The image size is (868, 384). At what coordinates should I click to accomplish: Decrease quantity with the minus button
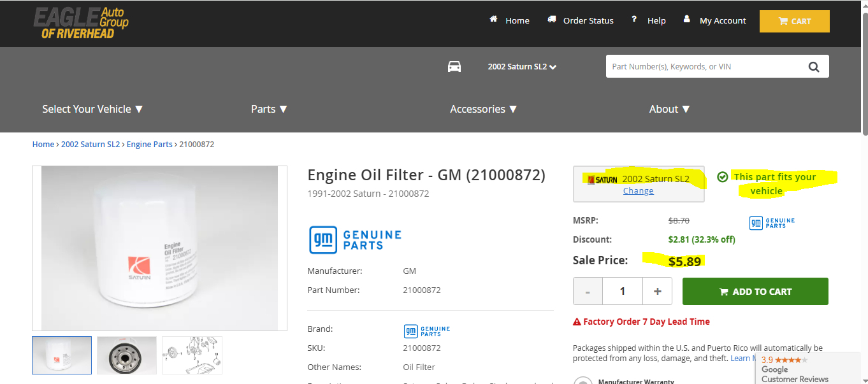[588, 292]
